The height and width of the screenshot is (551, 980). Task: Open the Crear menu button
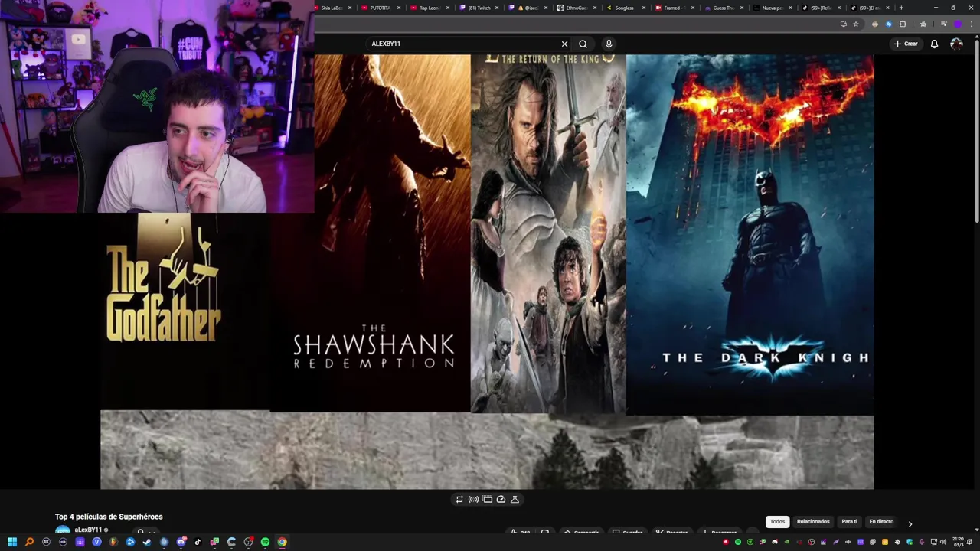coord(906,44)
